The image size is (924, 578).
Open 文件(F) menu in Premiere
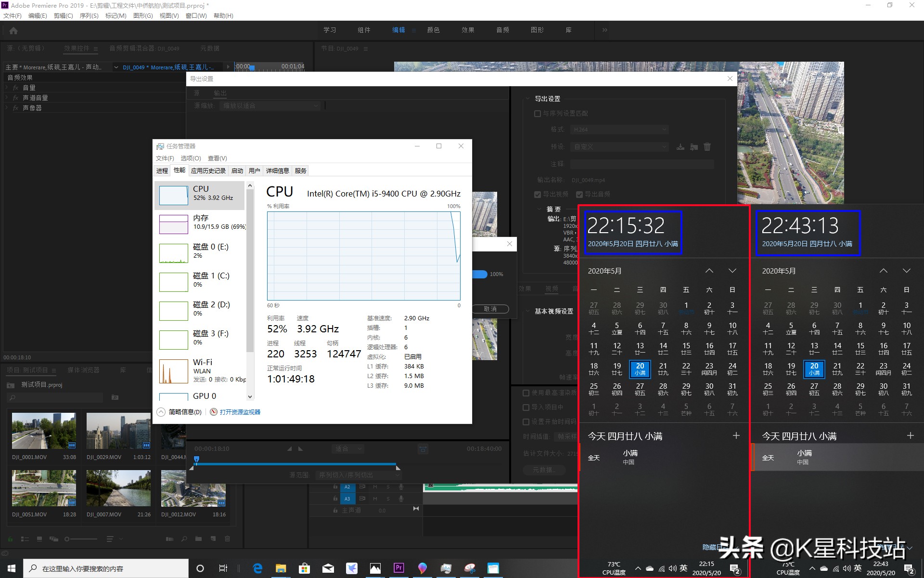tap(13, 16)
